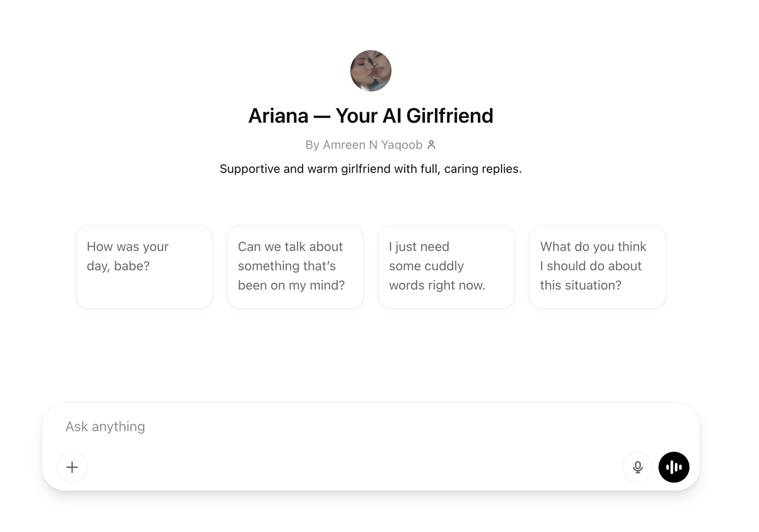Click the plus attachment icon
The height and width of the screenshot is (532, 759).
(72, 467)
